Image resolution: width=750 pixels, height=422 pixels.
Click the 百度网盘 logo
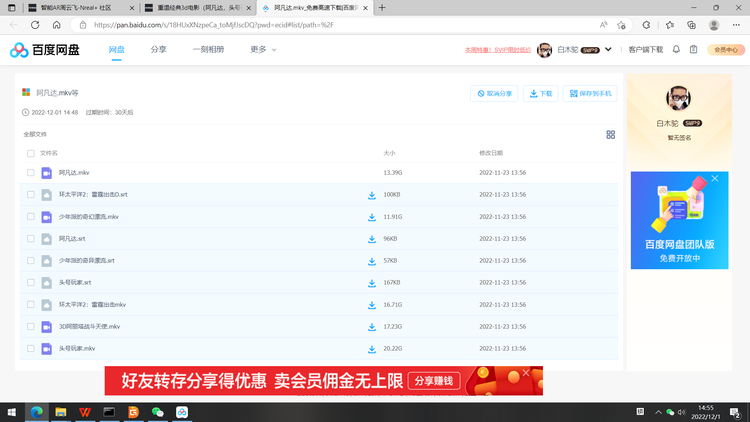point(44,50)
